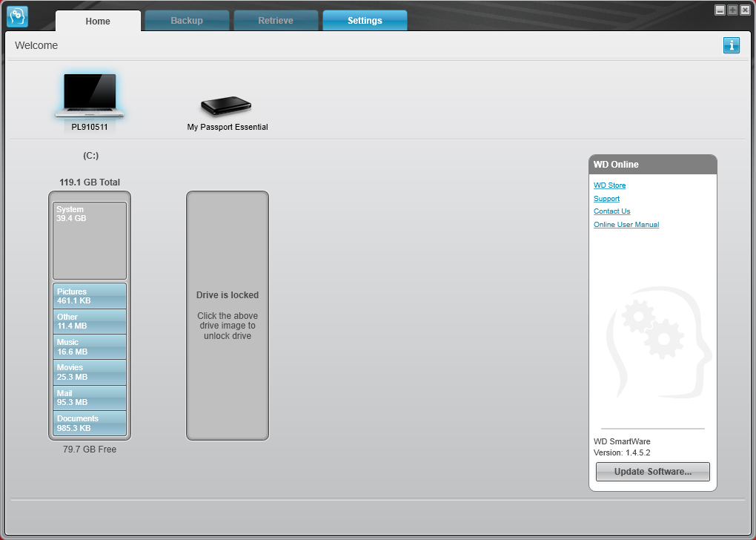Click the 119.1 GB Total label
This screenshot has width=756, height=540.
[x=90, y=182]
